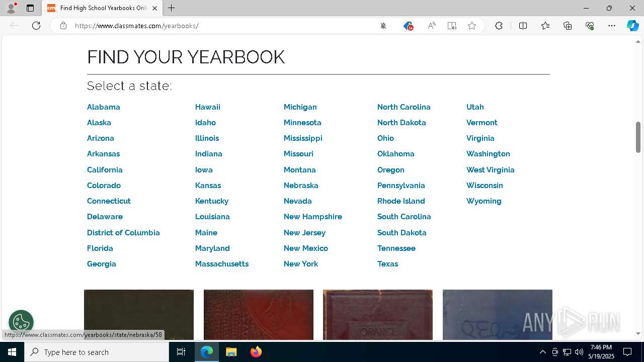Launch Firefox from the taskbar

pyautogui.click(x=256, y=352)
